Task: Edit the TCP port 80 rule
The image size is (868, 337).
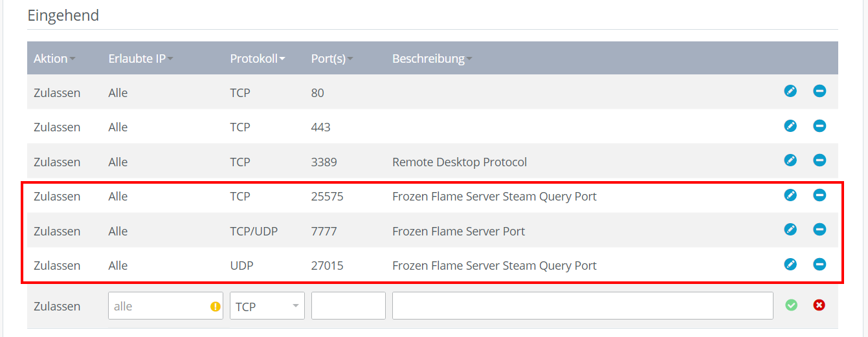Action: [790, 91]
